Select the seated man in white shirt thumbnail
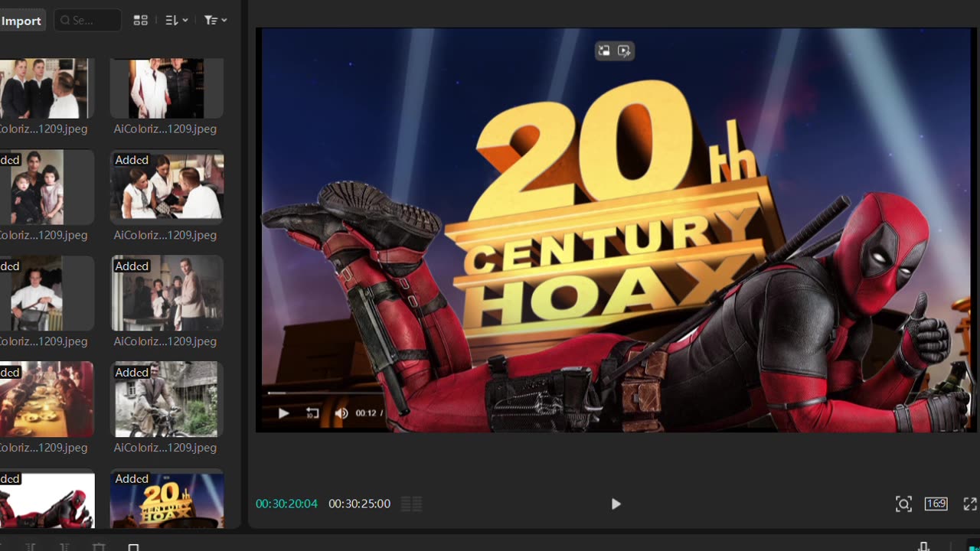This screenshot has width=980, height=551. click(x=47, y=294)
